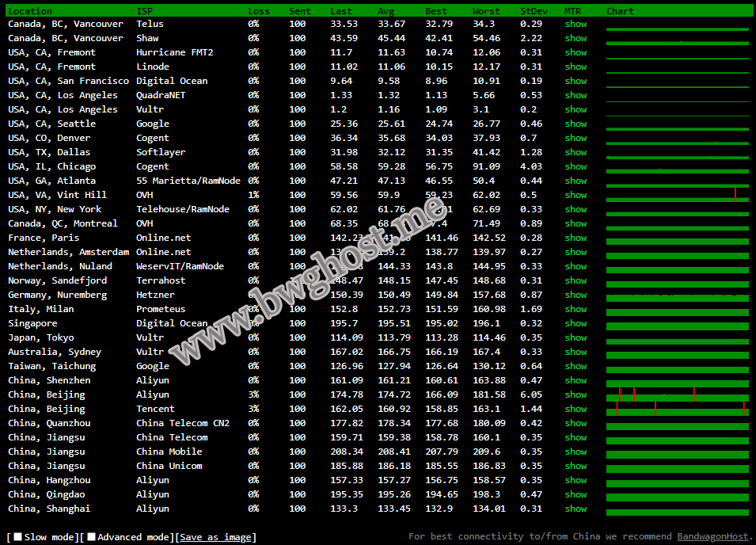This screenshot has height=545, width=756.
Task: Show MTR for Jiangsu China Mobile row
Action: [x=576, y=452]
